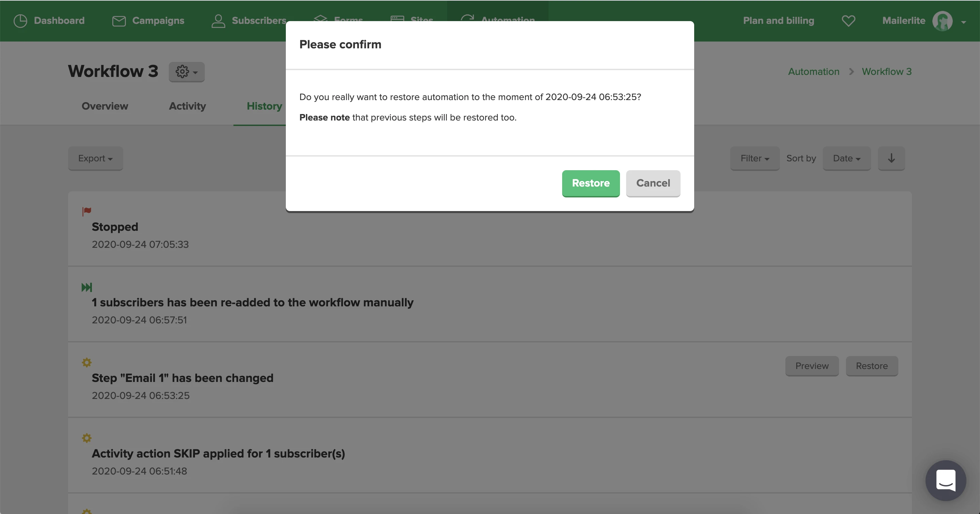Click re-added subscribers fast-forward icon
This screenshot has height=514, width=980.
(x=86, y=287)
